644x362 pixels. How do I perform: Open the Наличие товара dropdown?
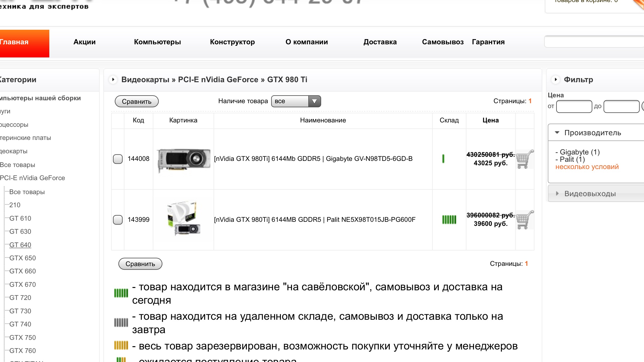coord(296,101)
